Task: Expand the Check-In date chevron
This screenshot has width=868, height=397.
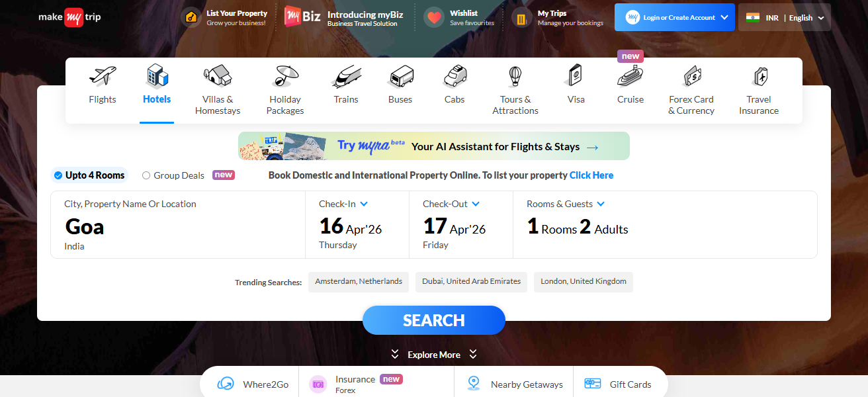Action: 364,204
